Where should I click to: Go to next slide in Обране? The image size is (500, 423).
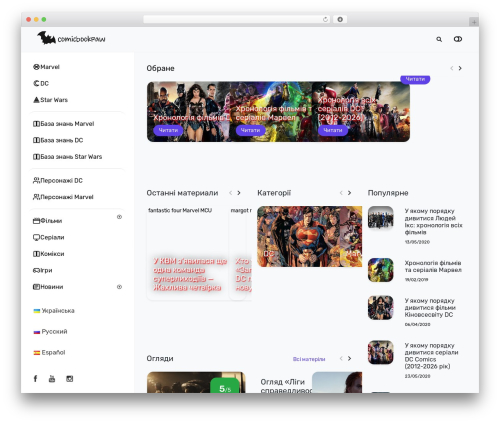(460, 68)
